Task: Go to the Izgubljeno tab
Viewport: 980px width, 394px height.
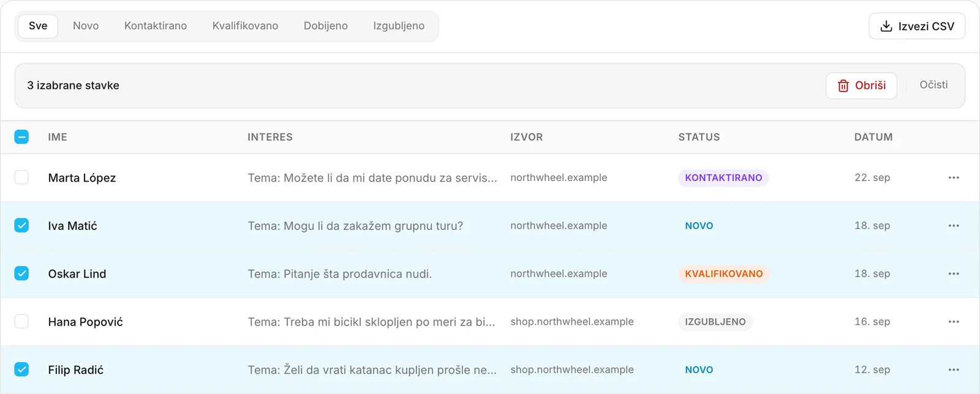Action: pos(399,26)
